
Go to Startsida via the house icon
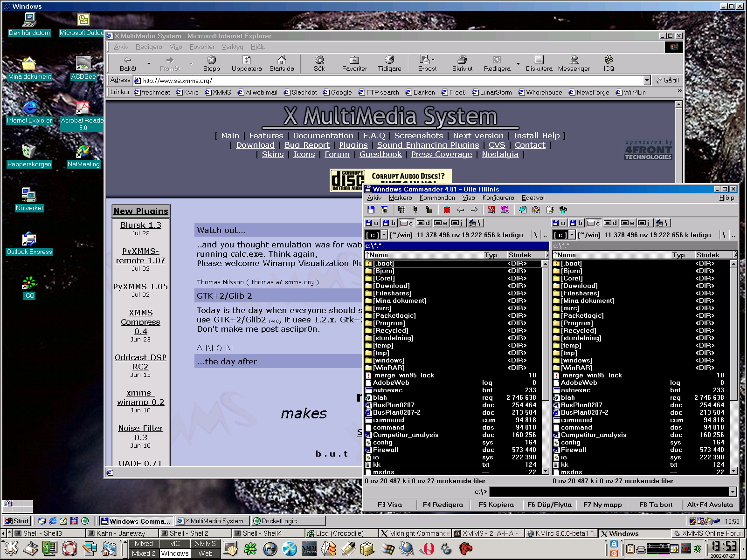point(281,60)
